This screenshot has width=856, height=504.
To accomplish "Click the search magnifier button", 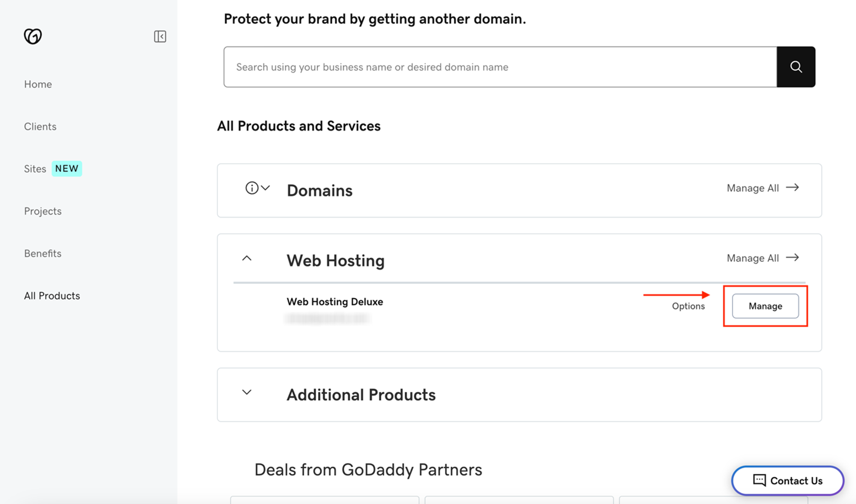I will pos(796,67).
